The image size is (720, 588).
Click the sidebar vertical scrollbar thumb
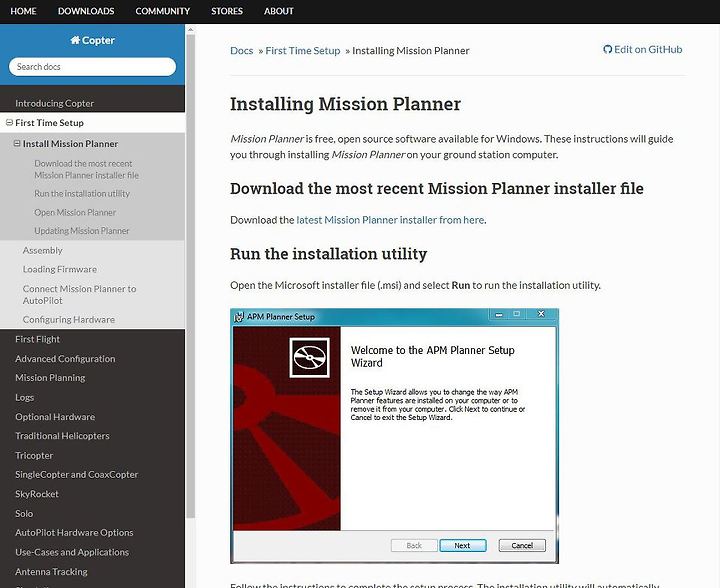point(190,275)
